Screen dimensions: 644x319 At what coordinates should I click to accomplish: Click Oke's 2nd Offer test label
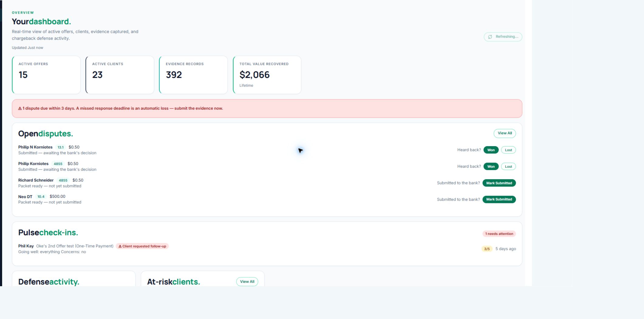(x=75, y=246)
